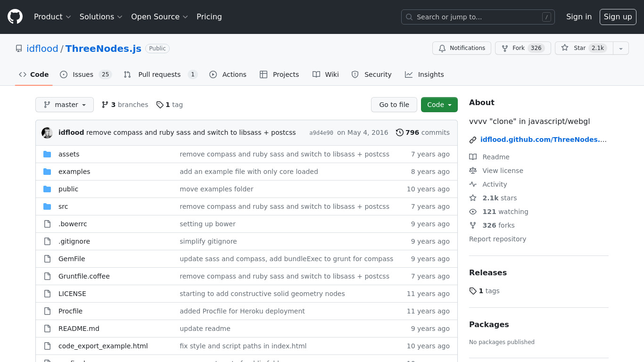Open the idflood.github.com website link

click(x=543, y=140)
